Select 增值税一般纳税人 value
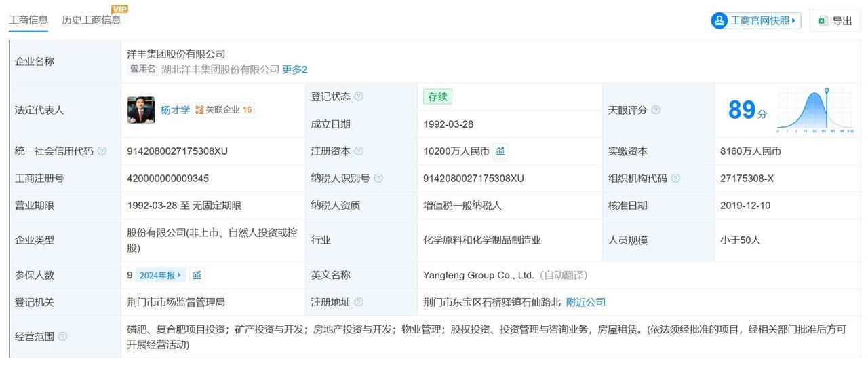Screen dimensions: 868x370 coord(462,206)
